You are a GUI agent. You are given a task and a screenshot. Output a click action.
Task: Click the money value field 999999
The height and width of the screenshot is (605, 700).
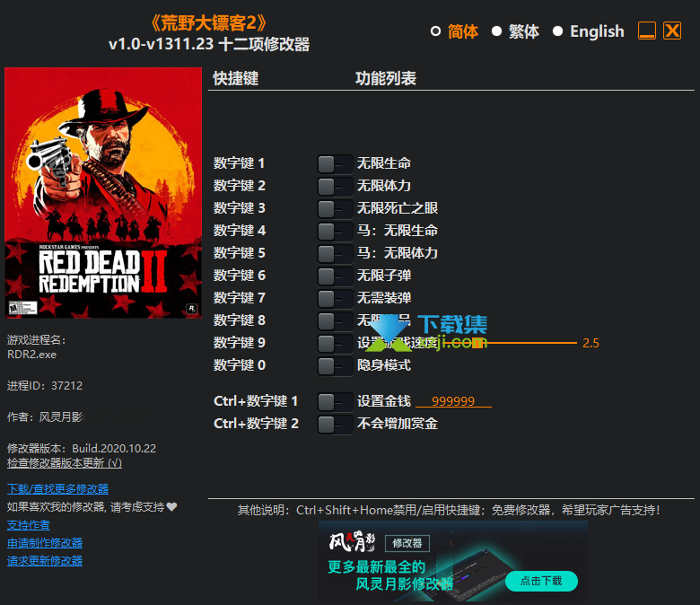click(x=453, y=401)
